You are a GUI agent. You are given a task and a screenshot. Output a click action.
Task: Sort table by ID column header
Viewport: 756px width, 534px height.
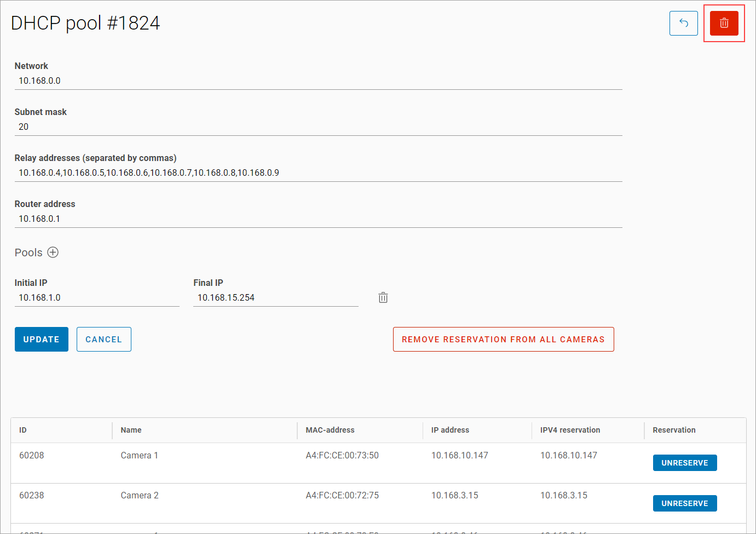[x=23, y=430]
